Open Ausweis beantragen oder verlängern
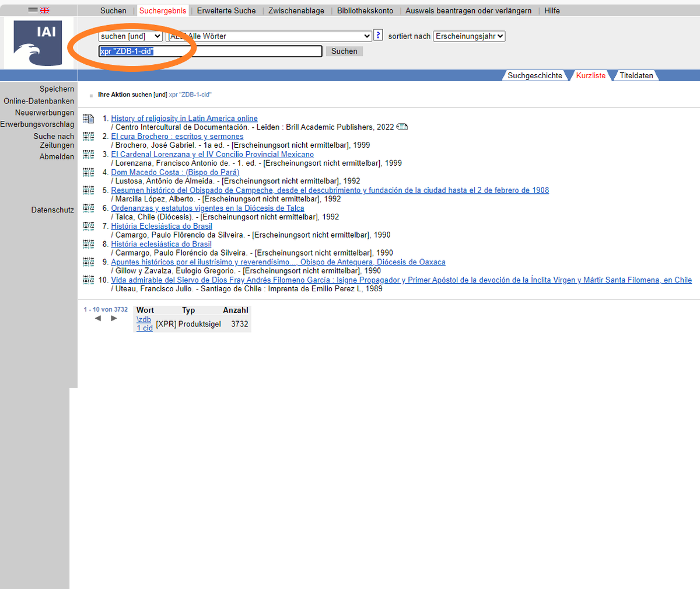This screenshot has width=700, height=589. click(x=468, y=11)
